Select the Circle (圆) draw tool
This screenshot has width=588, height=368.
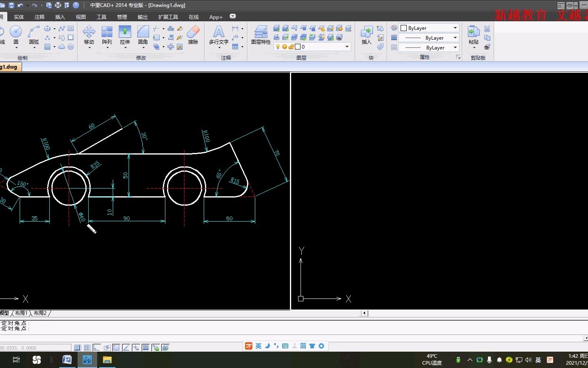coord(16,32)
